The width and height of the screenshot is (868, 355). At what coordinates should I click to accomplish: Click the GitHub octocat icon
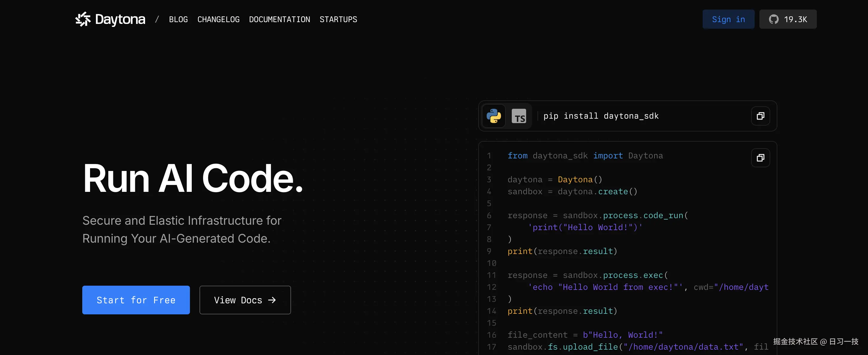coord(774,19)
